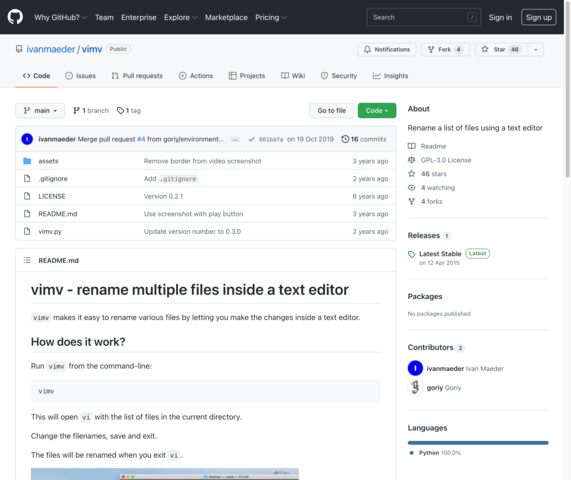The width and height of the screenshot is (571, 480).
Task: Click the Sign in link
Action: tap(500, 17)
